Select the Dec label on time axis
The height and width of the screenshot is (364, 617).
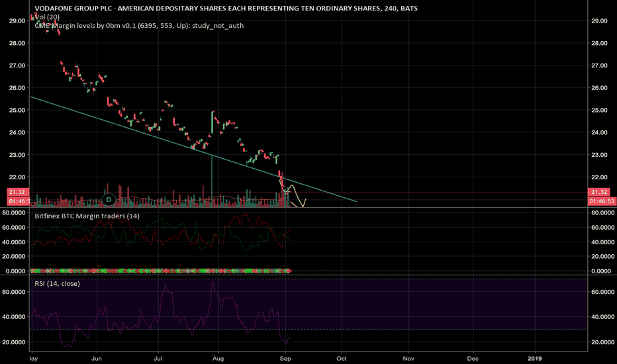pyautogui.click(x=473, y=359)
